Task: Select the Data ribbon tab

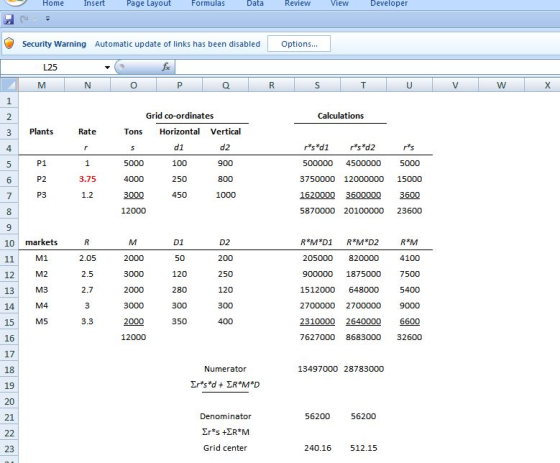Action: click(x=255, y=3)
